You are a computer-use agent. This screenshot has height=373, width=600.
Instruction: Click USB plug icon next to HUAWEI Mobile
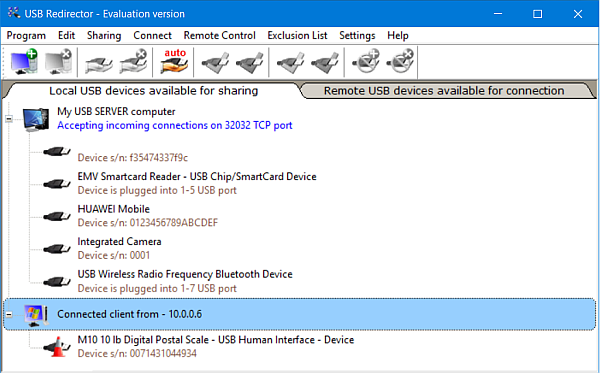(x=57, y=217)
